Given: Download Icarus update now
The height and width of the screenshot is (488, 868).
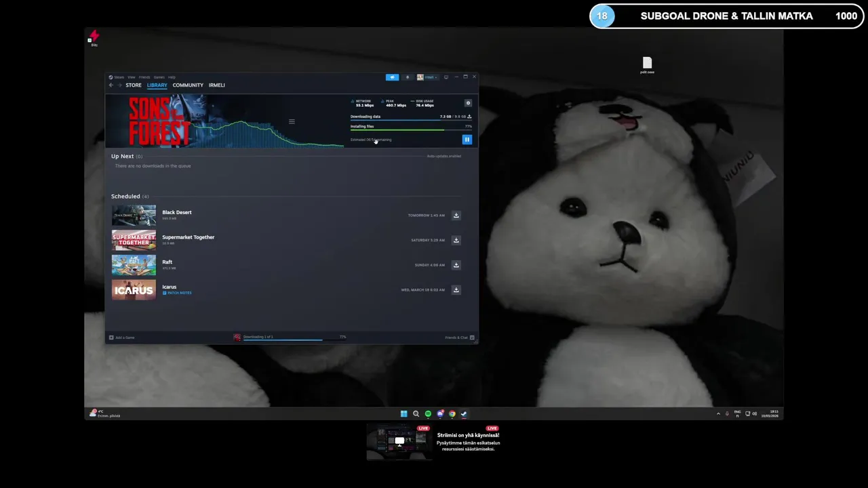Looking at the screenshot, I should pos(456,290).
